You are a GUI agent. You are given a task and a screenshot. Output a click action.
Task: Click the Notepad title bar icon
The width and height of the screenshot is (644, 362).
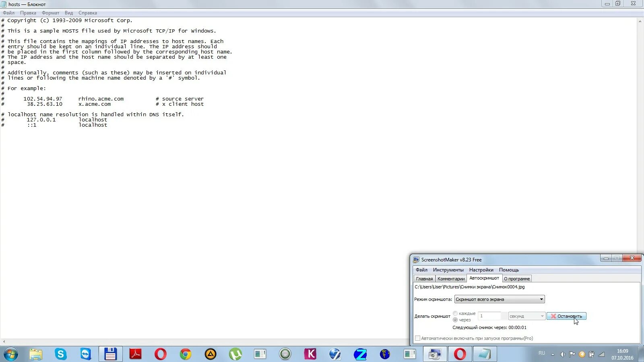tap(4, 4)
